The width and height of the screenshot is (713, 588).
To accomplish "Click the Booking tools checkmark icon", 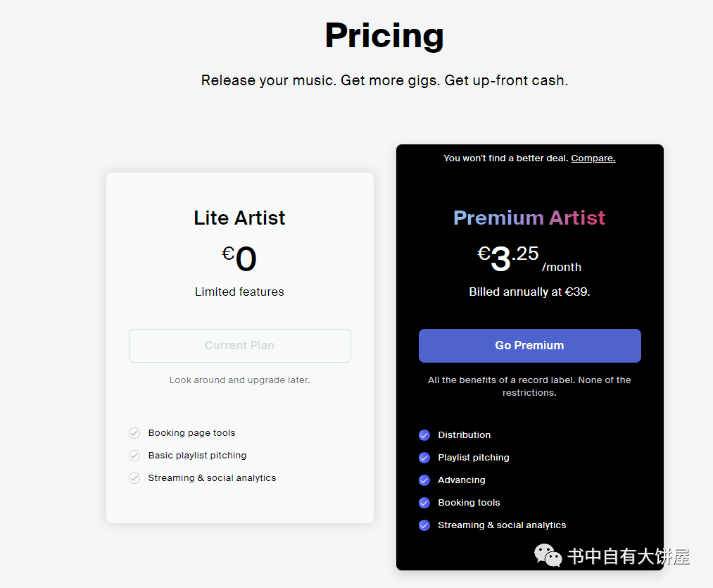I will tap(424, 502).
